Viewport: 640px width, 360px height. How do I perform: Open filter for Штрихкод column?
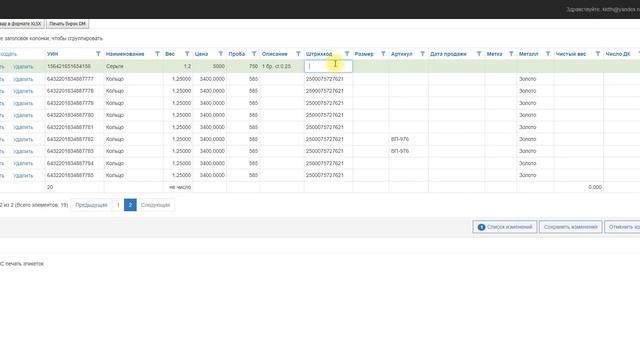(347, 54)
